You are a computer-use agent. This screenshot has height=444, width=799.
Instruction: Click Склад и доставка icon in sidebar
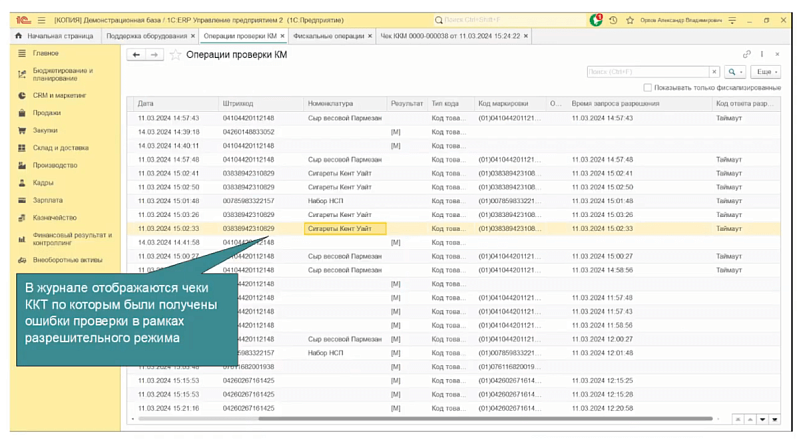click(x=22, y=148)
